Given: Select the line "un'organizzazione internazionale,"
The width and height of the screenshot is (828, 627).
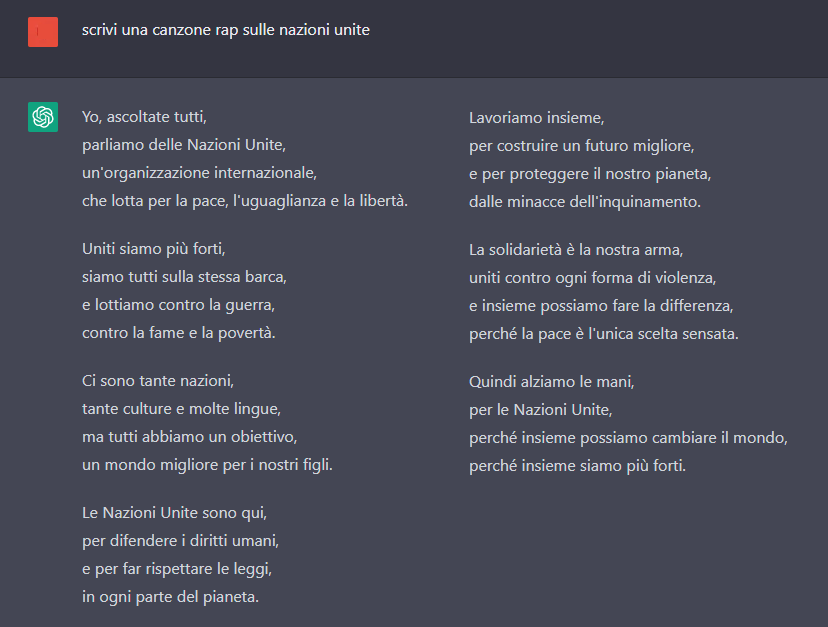Looking at the screenshot, I should 199,173.
